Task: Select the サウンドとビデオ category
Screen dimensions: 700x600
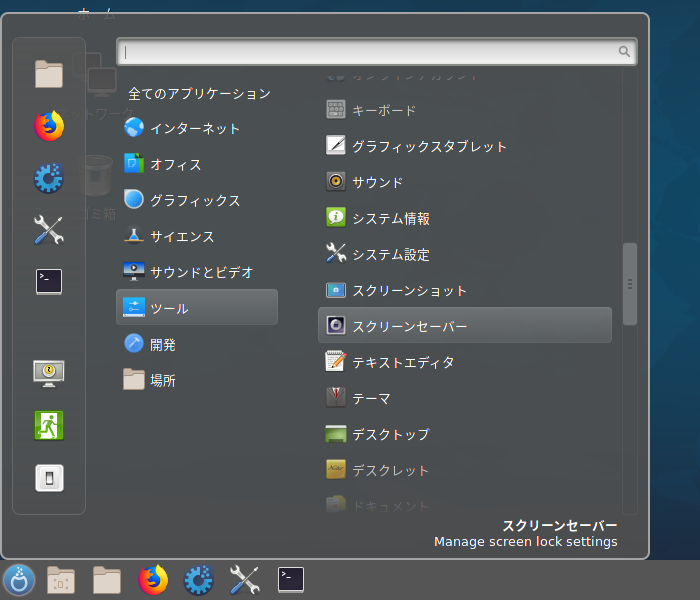Action: (197, 272)
